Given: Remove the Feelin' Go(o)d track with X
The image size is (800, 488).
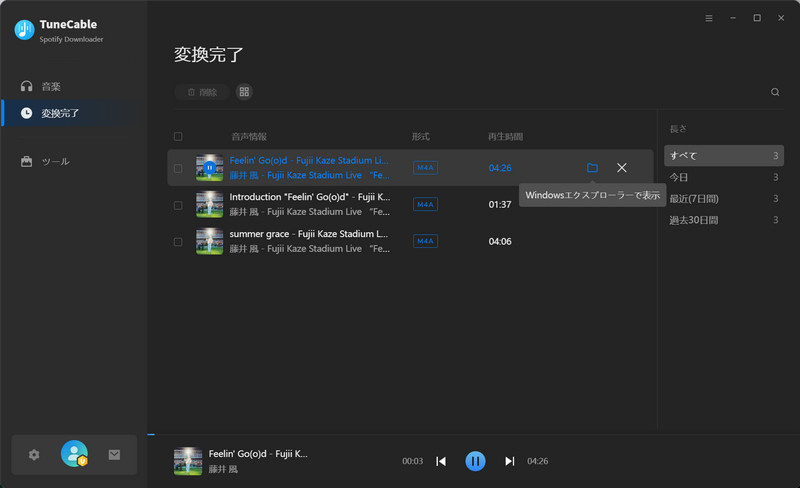Looking at the screenshot, I should click(x=621, y=167).
